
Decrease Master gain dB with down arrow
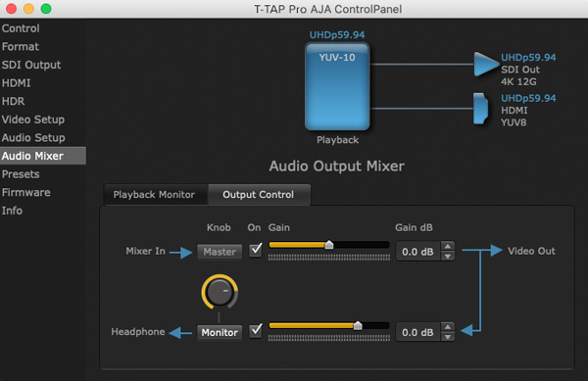(x=448, y=257)
